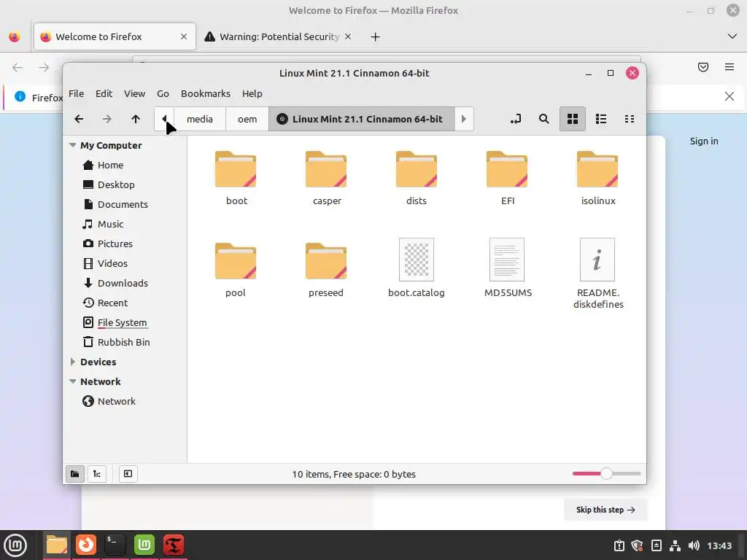Toggle location entry mode in path bar
Screen dimensions: 747x560
tap(516, 119)
